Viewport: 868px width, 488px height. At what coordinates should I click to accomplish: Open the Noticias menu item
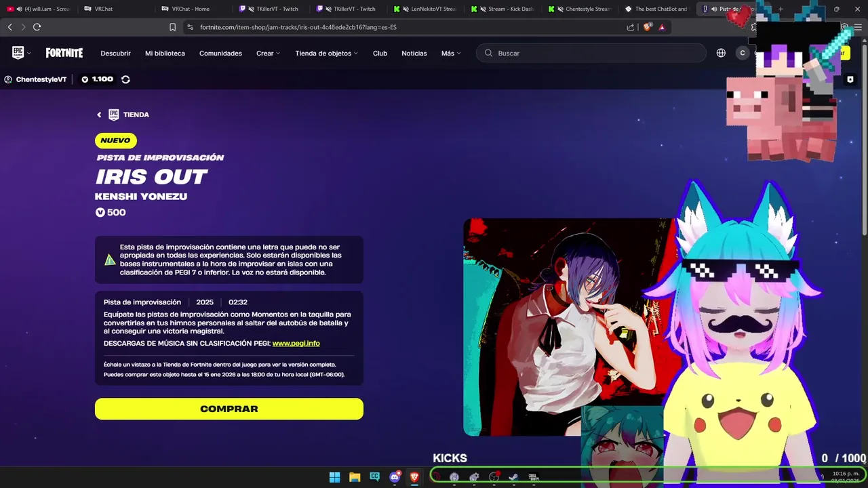414,53
